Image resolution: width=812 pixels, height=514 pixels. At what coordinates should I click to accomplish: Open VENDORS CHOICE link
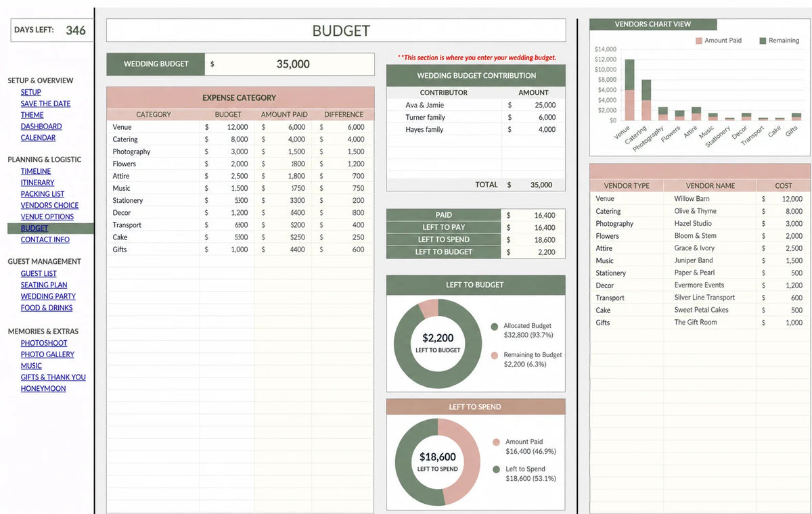(x=49, y=206)
